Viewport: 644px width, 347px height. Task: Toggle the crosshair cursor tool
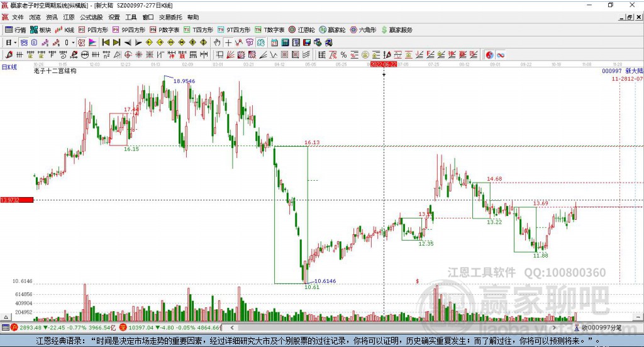tap(228, 42)
